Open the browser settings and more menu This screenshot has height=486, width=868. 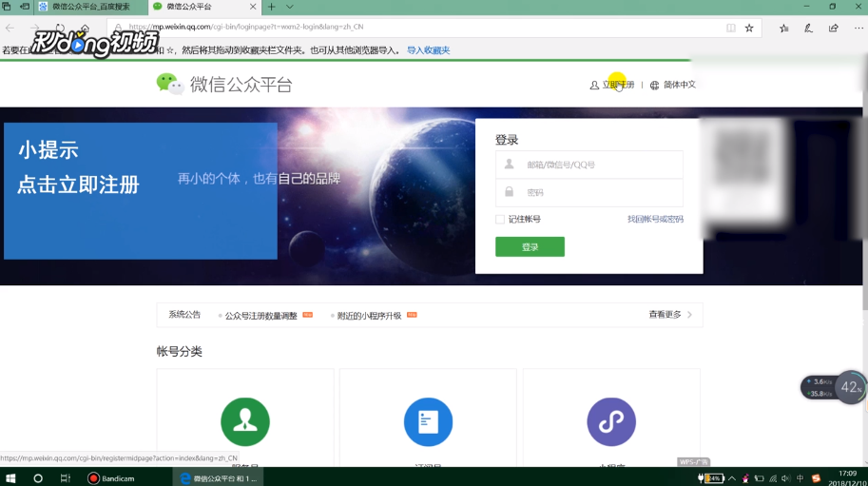858,28
